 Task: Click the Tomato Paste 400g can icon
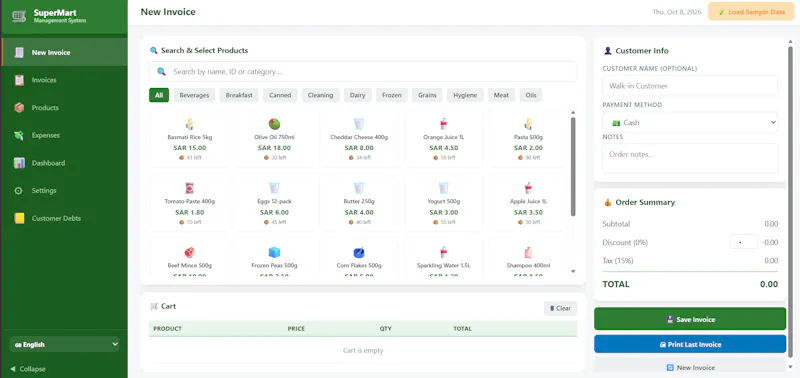(x=190, y=188)
